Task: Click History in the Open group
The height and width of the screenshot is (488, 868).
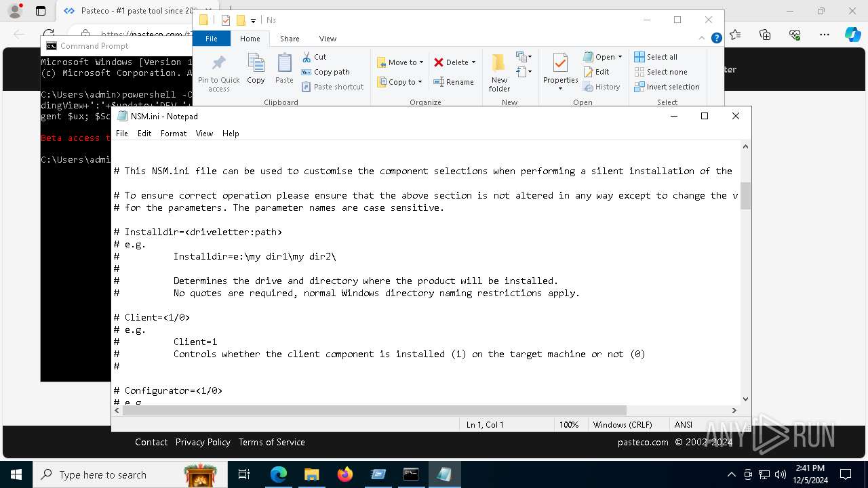Action: click(601, 87)
